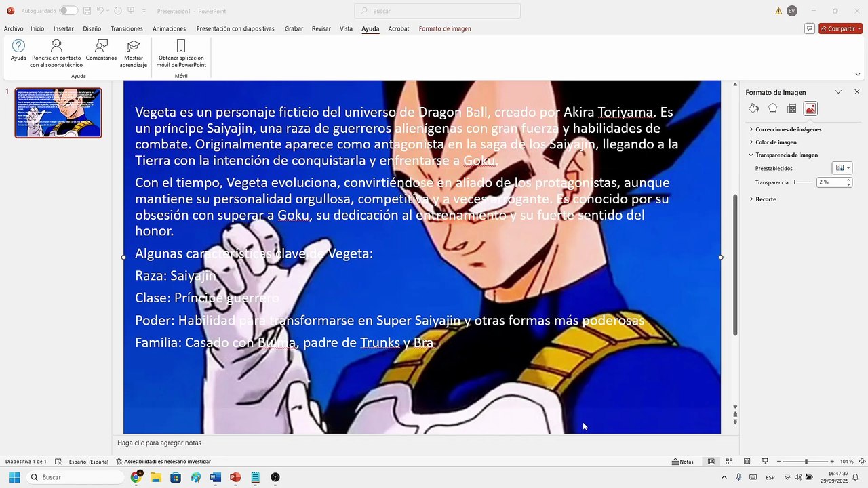Image resolution: width=868 pixels, height=488 pixels.
Task: Open the ribbon display options chevron
Action: [x=858, y=75]
